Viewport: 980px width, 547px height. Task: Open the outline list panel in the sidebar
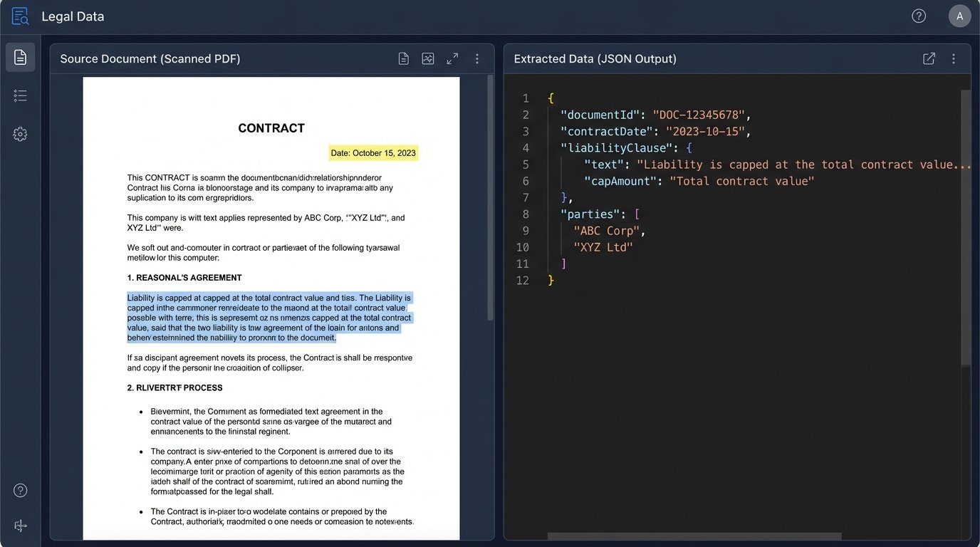coord(20,95)
